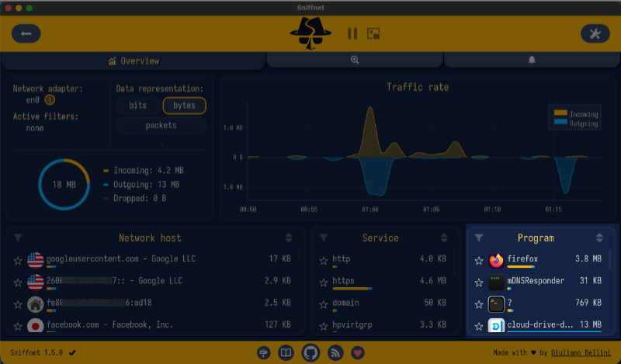This screenshot has width=621, height=364.
Task: Open the Notifications bell tab
Action: click(x=532, y=60)
